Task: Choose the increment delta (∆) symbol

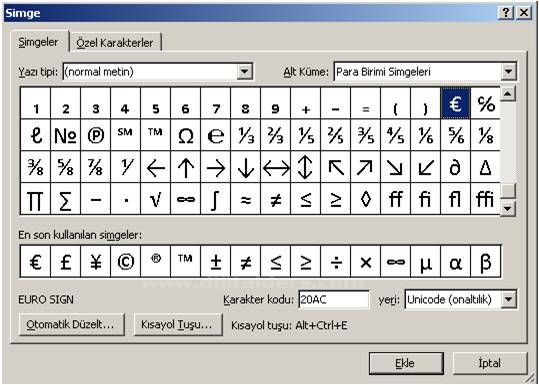Action: (x=485, y=167)
